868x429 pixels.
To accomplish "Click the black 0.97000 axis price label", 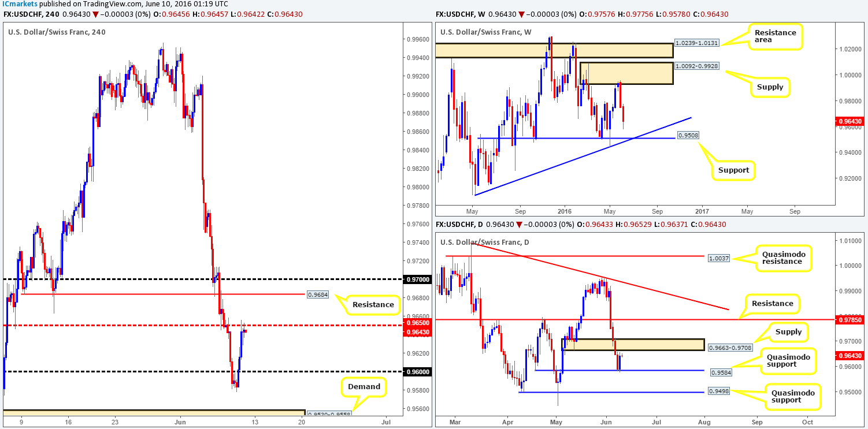I will [416, 279].
